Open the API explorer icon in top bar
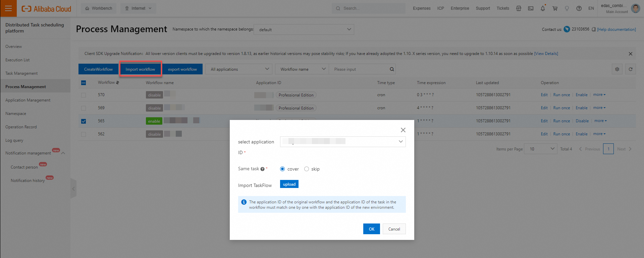Viewport: 644px width, 258px height. pyautogui.click(x=519, y=8)
